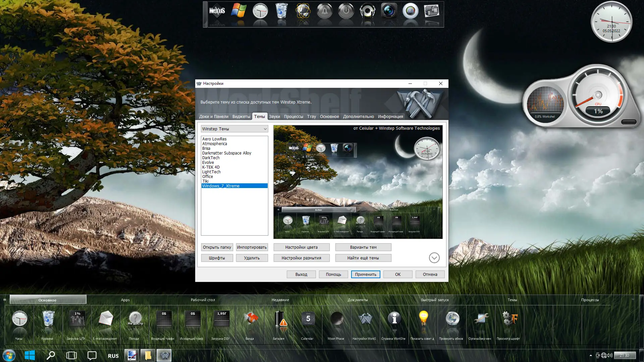Click the power button icon in Nexus dock
Screen dimensions: 644x362
[346, 11]
